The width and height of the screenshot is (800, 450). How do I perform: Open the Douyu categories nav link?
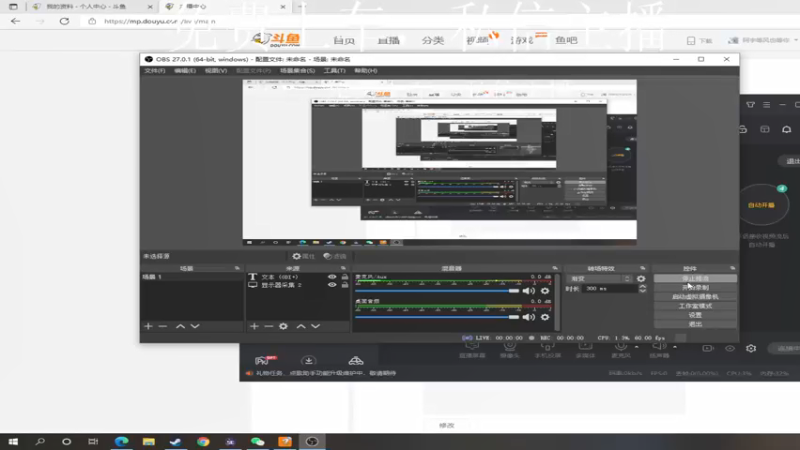tap(433, 40)
